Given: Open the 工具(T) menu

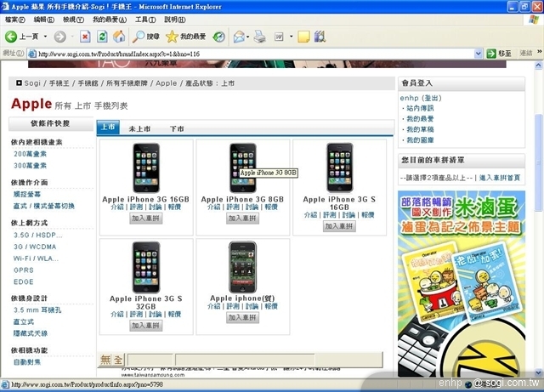Looking at the screenshot, I should point(145,20).
